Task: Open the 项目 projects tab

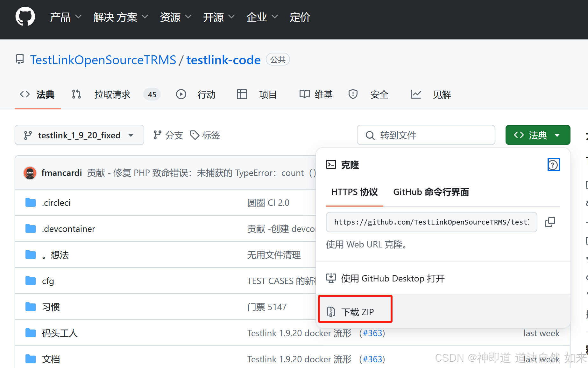Action: tap(268, 94)
